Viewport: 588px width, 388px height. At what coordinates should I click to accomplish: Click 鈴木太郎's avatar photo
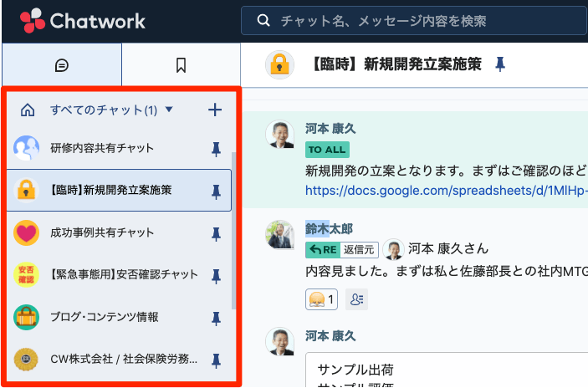click(x=279, y=234)
